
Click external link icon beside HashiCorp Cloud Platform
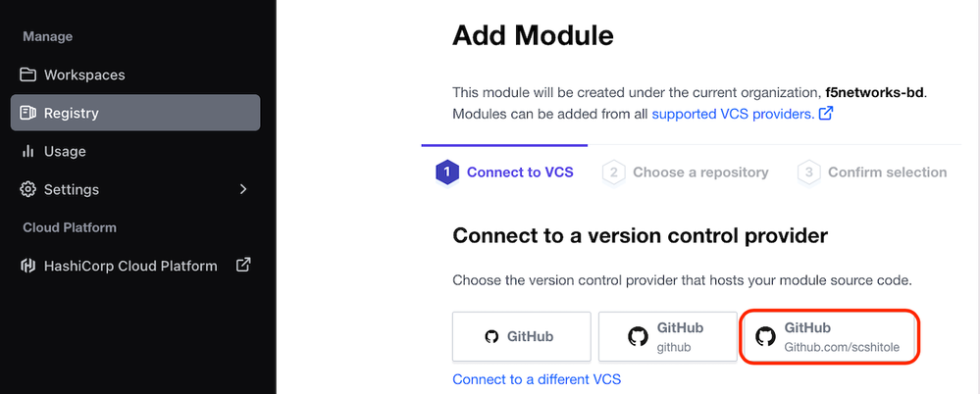coord(243,265)
